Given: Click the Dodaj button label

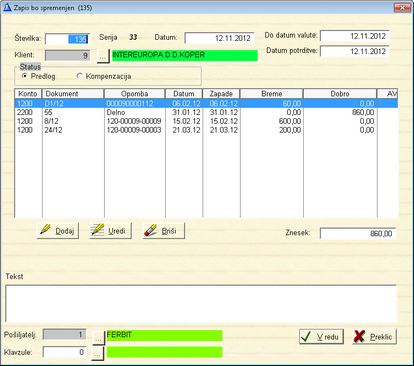Looking at the screenshot, I should click(65, 231).
